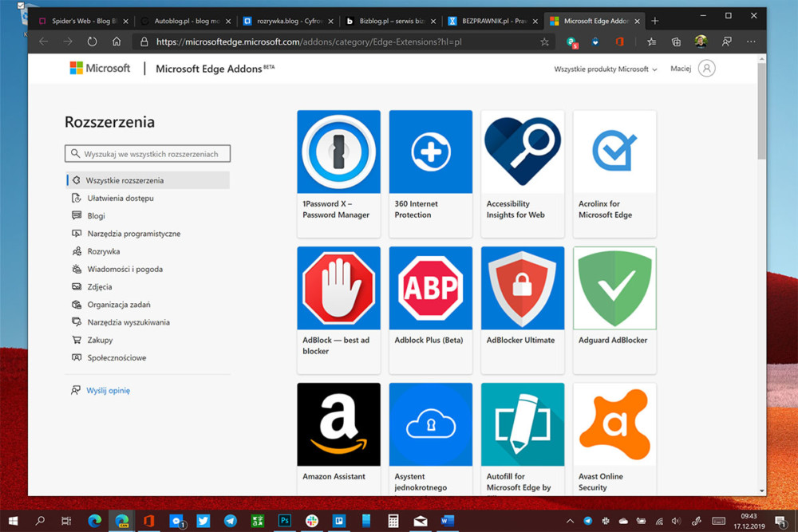798x532 pixels.
Task: Click the search box for extensions
Action: (x=148, y=154)
